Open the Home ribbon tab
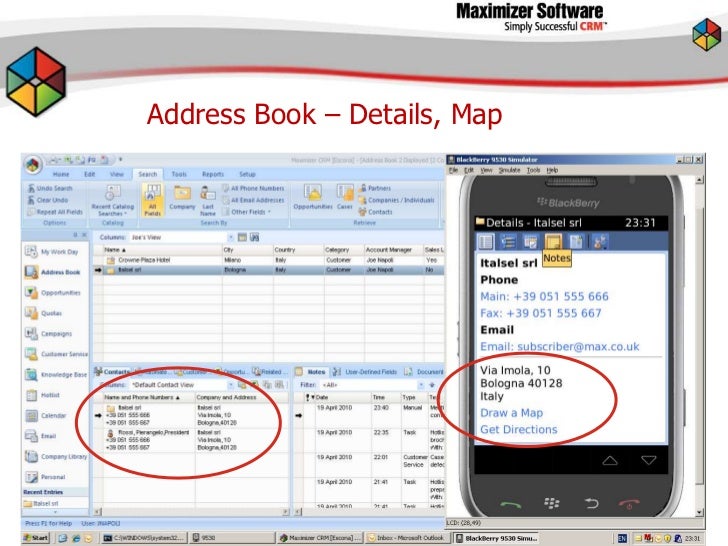Screen dimensions: 728x546 [61, 174]
